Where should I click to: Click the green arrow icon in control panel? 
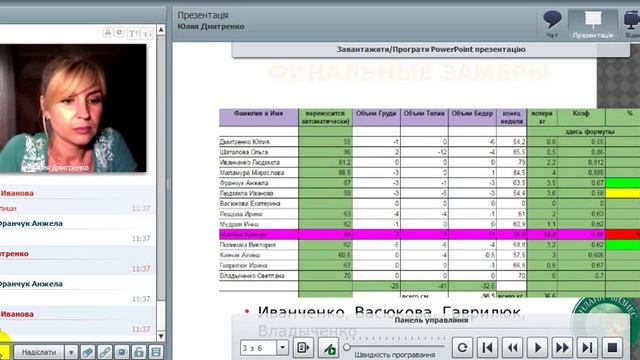coord(329,348)
